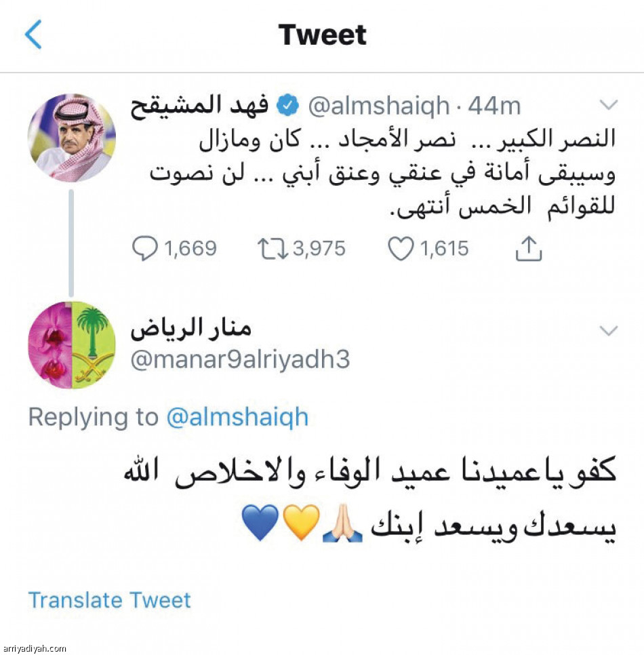Click the retweet icon showing 3,975
The width and height of the screenshot is (644, 655).
274,248
